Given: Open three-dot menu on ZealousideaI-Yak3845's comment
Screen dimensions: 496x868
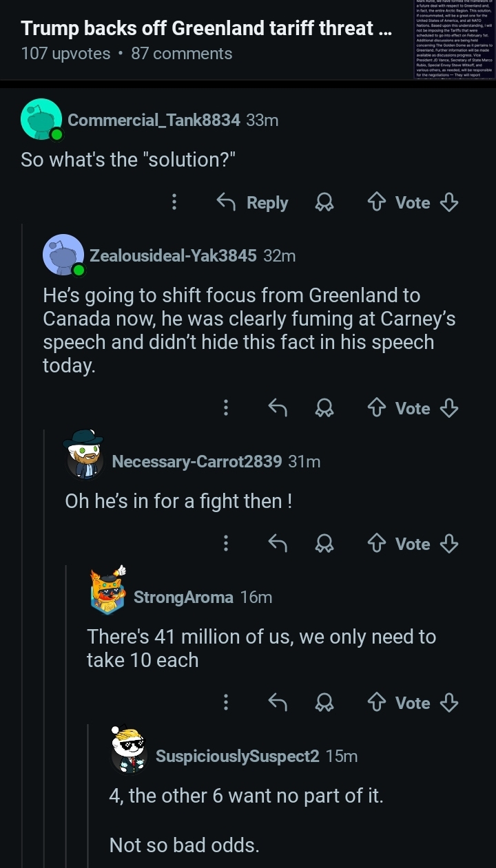Looking at the screenshot, I should coord(225,408).
